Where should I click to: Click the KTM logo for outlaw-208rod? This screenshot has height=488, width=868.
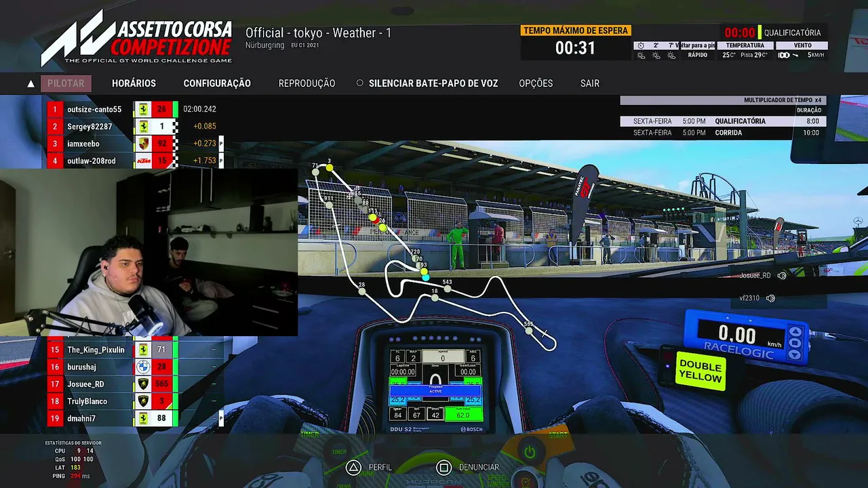coord(143,161)
